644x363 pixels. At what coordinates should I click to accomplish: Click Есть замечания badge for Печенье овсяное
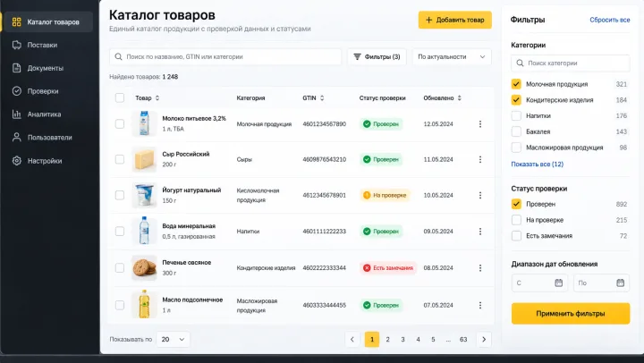(388, 267)
